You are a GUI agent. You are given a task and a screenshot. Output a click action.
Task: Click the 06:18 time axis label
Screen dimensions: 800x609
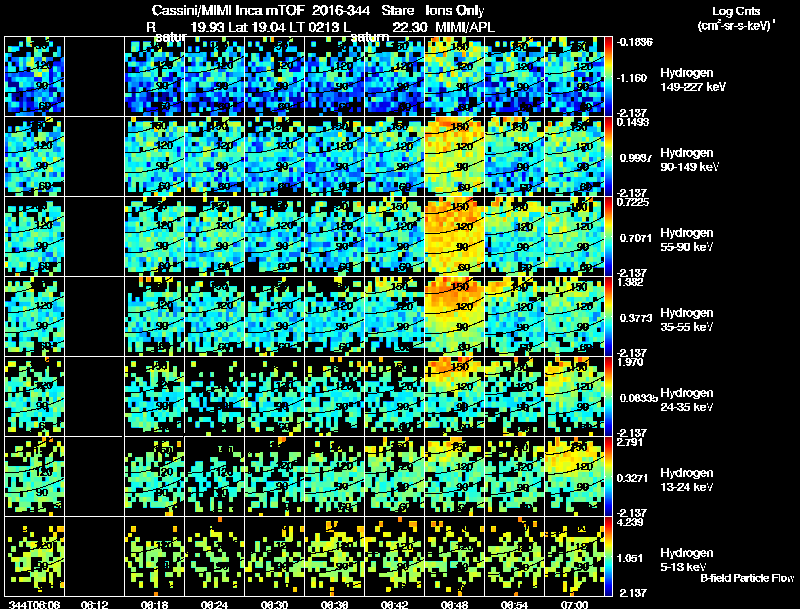point(154,604)
